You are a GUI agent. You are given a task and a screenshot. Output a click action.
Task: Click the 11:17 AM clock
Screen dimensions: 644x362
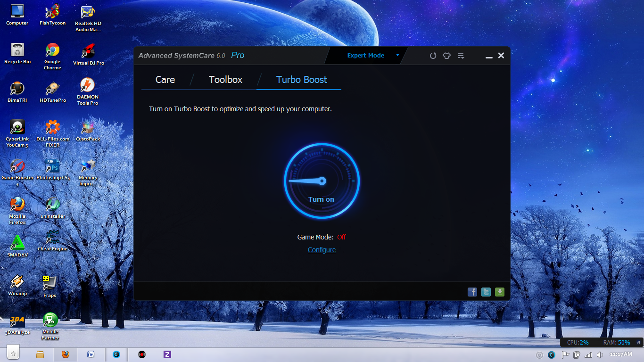(x=620, y=354)
